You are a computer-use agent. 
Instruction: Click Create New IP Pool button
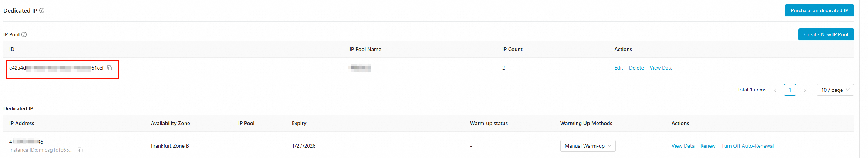click(825, 34)
